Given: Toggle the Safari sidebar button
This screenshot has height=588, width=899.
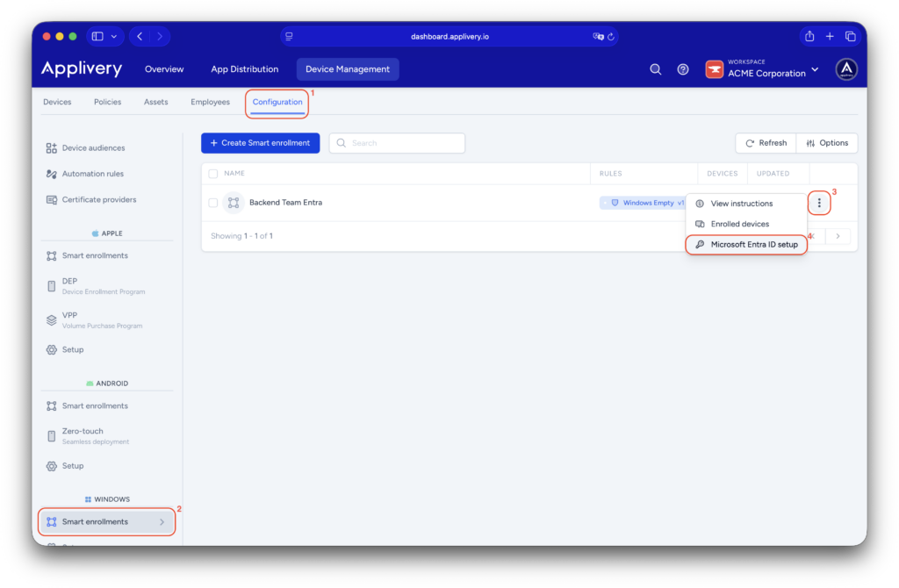Looking at the screenshot, I should (x=97, y=36).
